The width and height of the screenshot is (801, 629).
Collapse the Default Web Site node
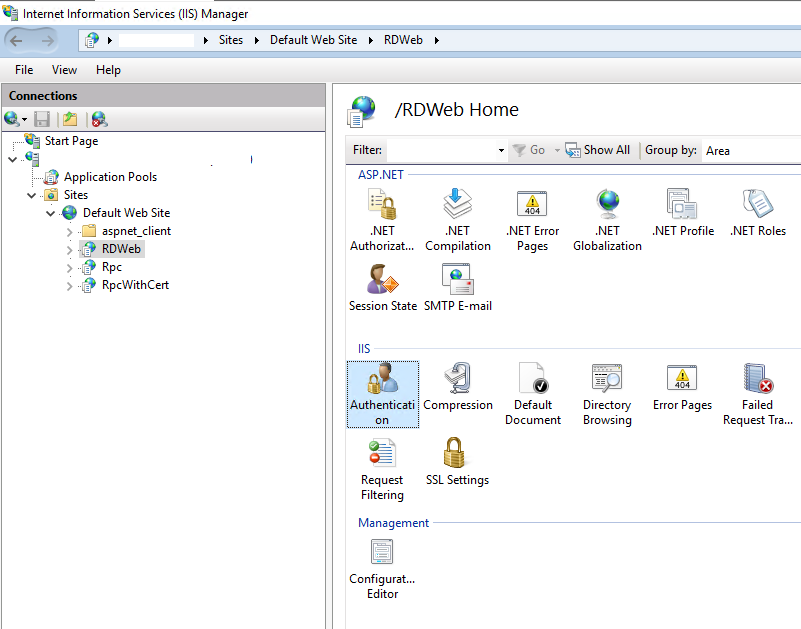coord(51,213)
